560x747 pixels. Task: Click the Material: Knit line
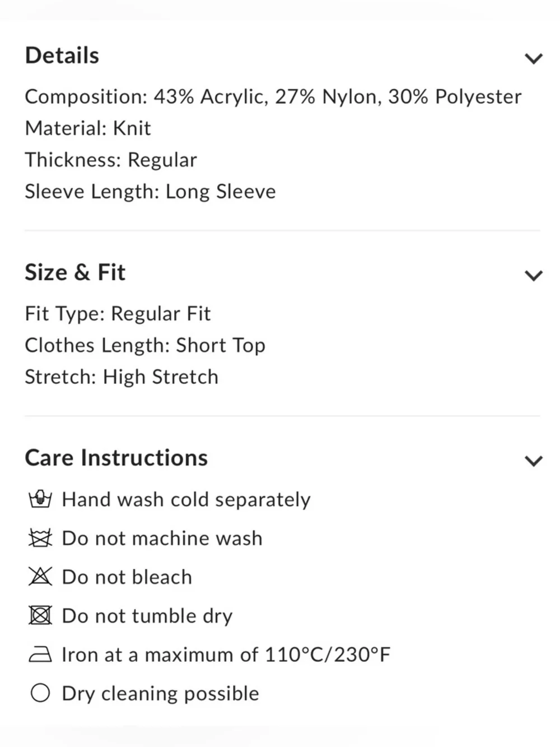88,128
